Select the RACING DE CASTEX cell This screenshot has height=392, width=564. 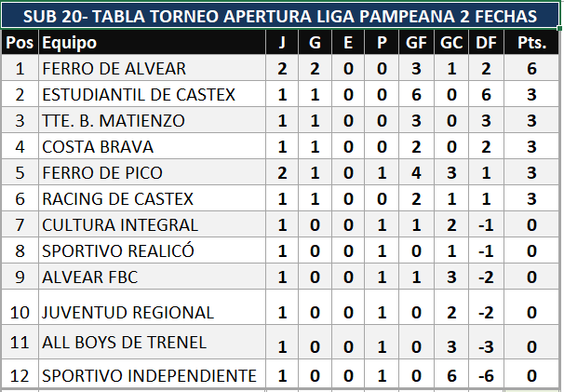click(x=152, y=198)
